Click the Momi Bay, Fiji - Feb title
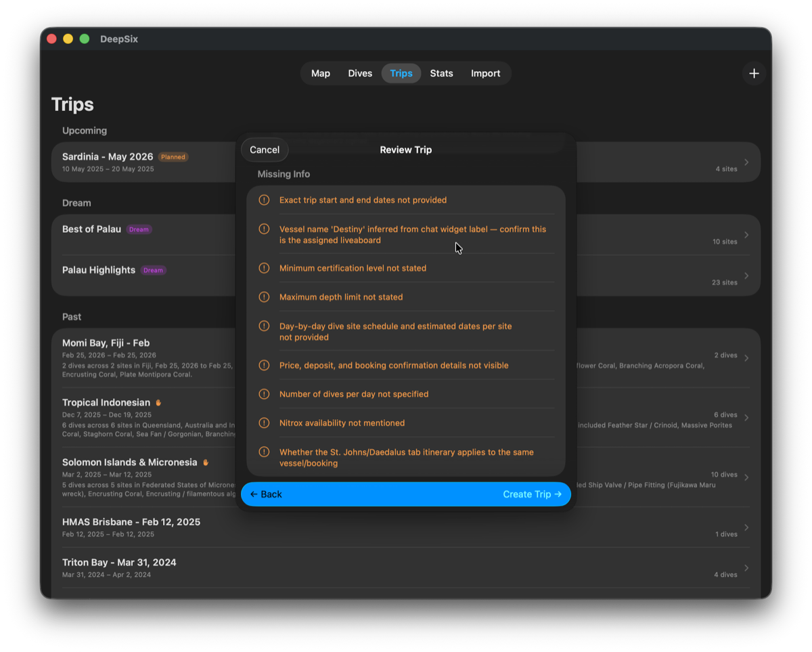 [x=106, y=343]
